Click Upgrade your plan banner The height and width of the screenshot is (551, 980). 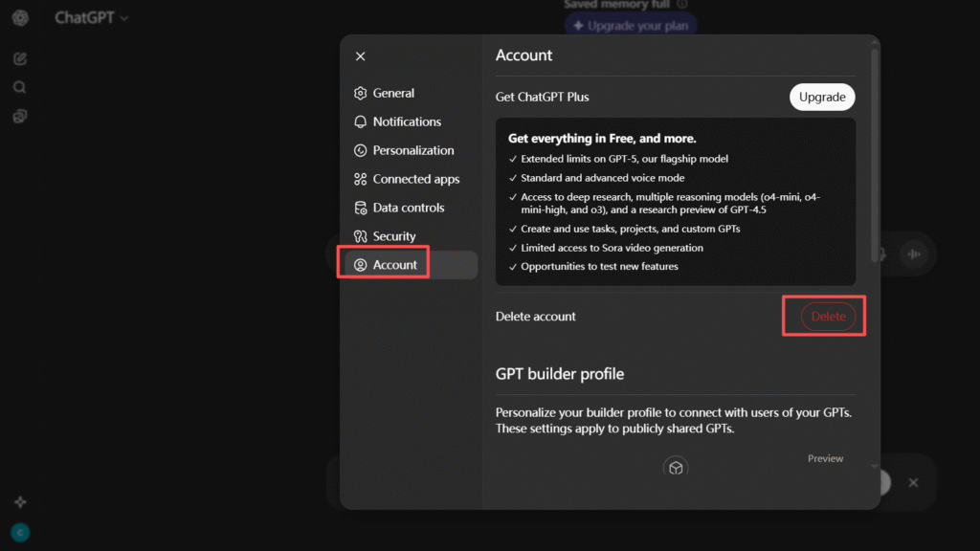coord(630,26)
